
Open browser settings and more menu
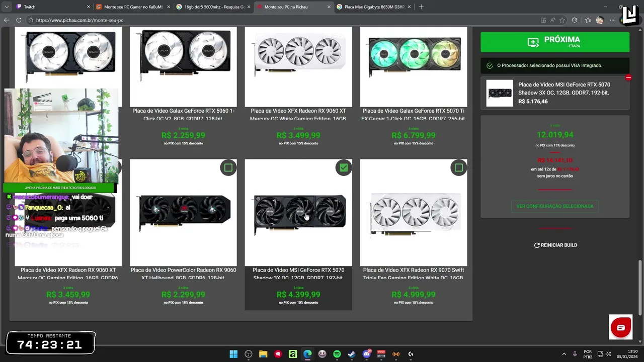tap(612, 20)
